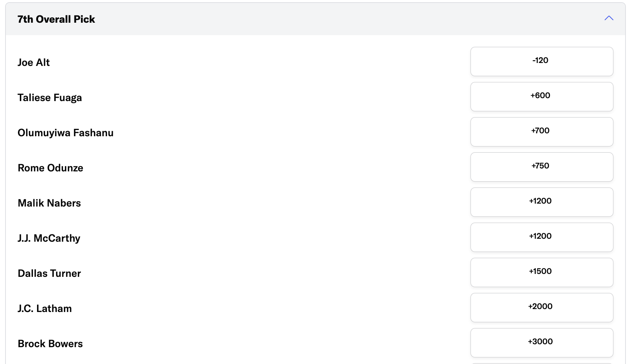
Task: Choose J.C. Latham +2000 odds
Action: tap(542, 308)
